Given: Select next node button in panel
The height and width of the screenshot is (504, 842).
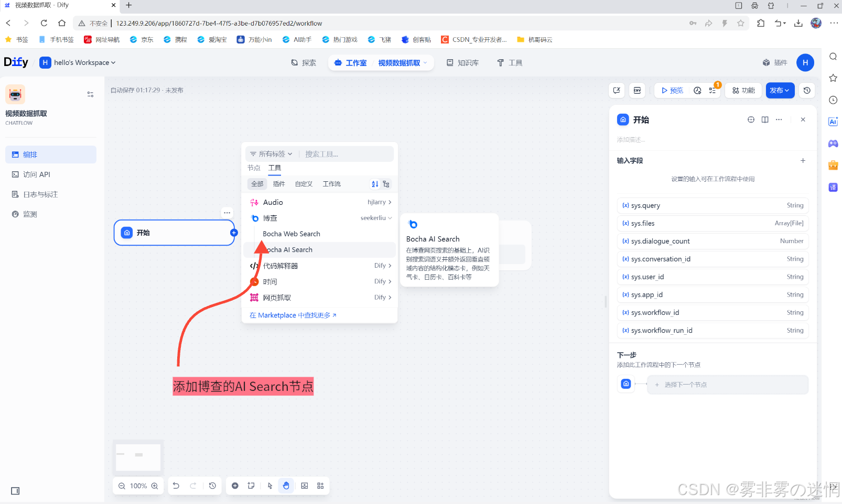Looking at the screenshot, I should pos(728,385).
